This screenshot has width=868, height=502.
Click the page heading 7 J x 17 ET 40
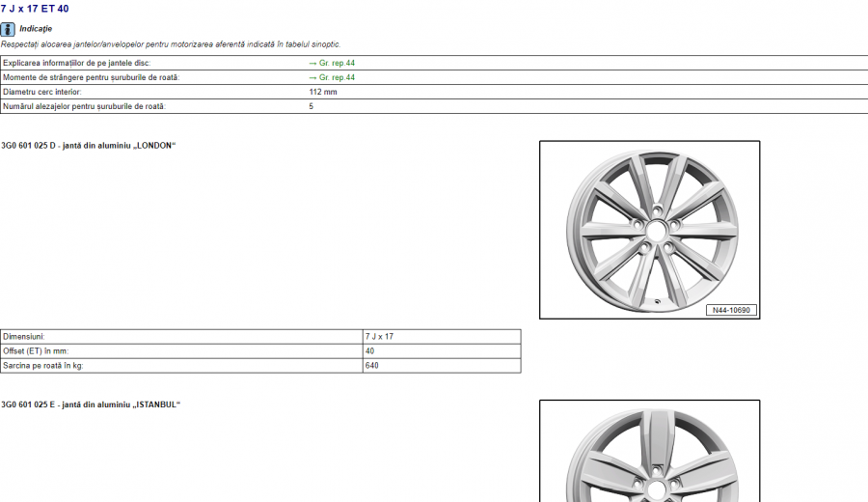coord(35,9)
